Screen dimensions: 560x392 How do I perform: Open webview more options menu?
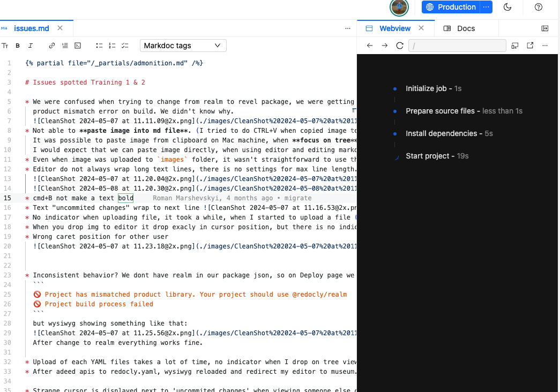(545, 46)
